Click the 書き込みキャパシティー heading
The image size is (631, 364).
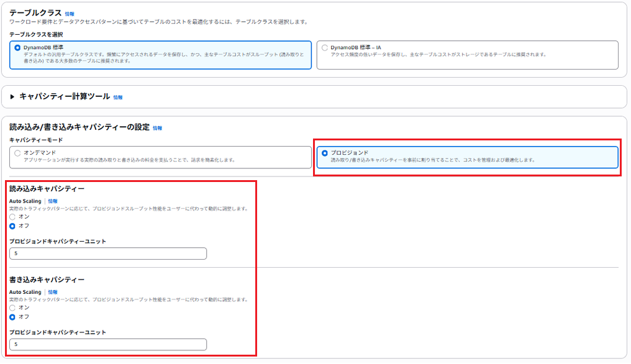click(47, 280)
